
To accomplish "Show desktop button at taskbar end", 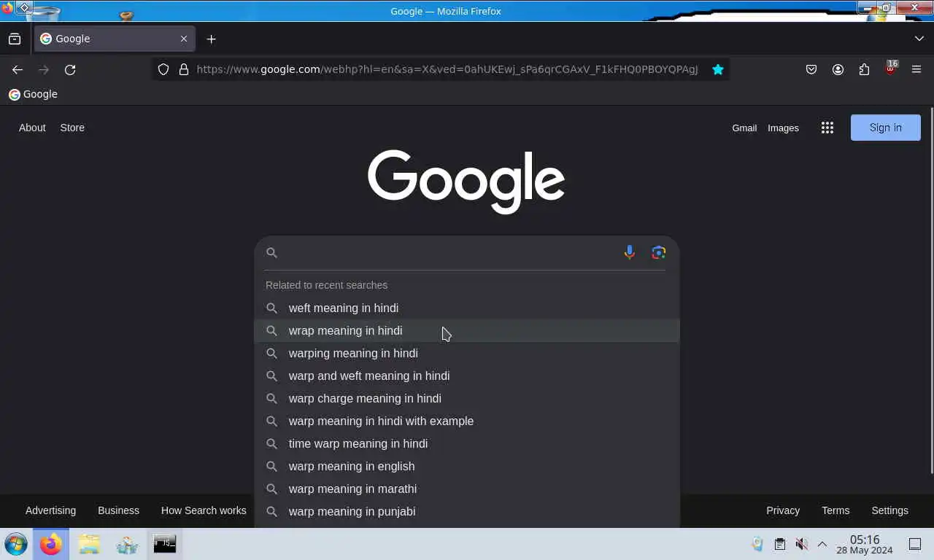I will pyautogui.click(x=915, y=544).
